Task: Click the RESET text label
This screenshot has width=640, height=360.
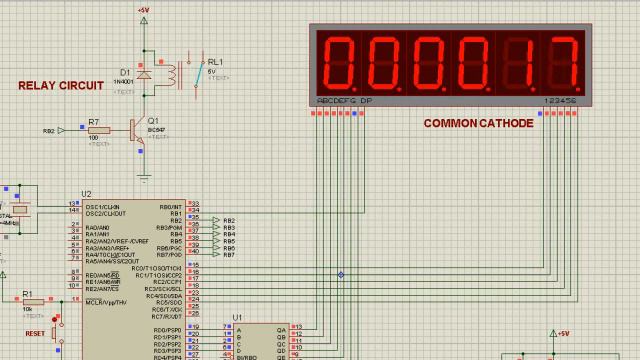Action: click(x=35, y=333)
